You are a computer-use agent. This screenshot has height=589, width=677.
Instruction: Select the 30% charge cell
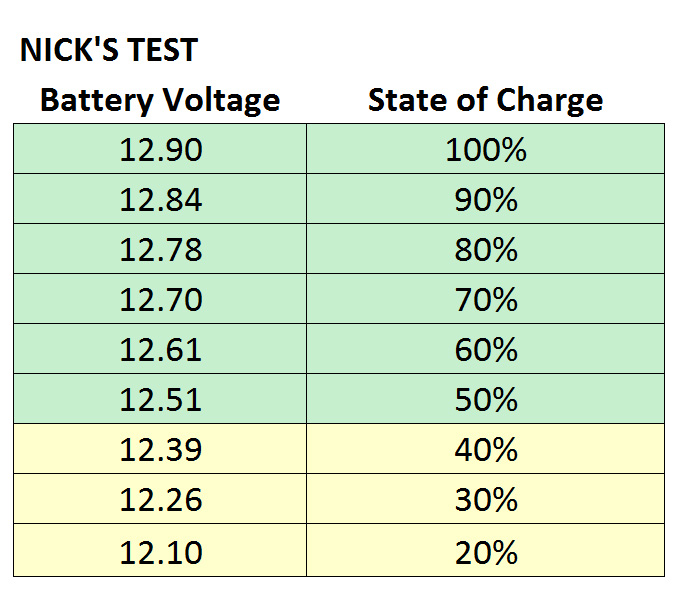[x=485, y=500]
